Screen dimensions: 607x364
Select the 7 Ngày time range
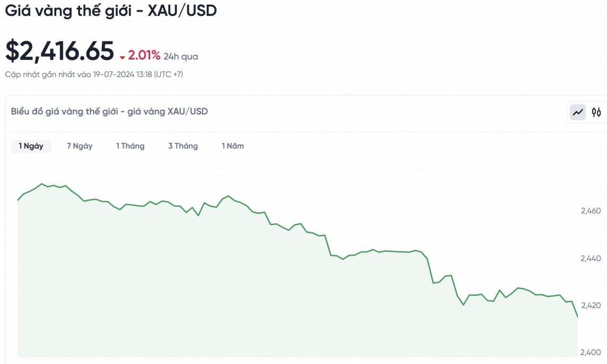pos(80,146)
